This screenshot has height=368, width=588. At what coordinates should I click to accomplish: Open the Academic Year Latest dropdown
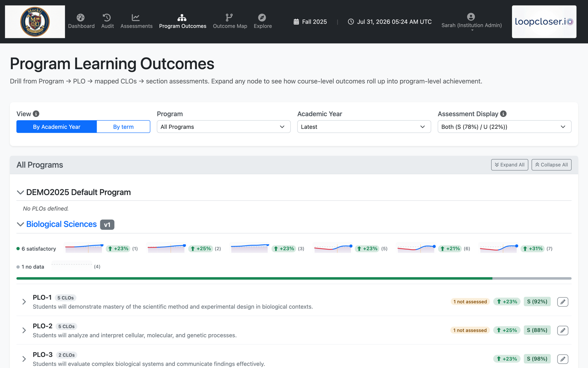tap(364, 127)
